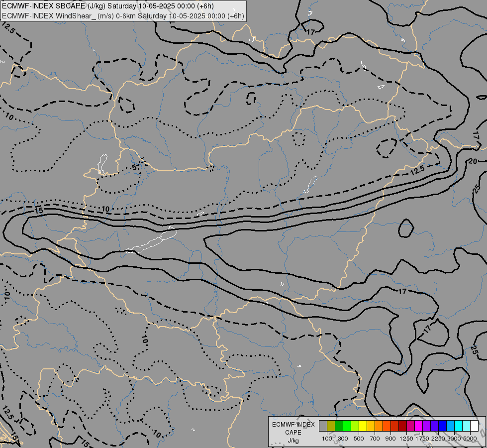
Task: Select the dark green legend swatch
Action: pyautogui.click(x=339, y=426)
